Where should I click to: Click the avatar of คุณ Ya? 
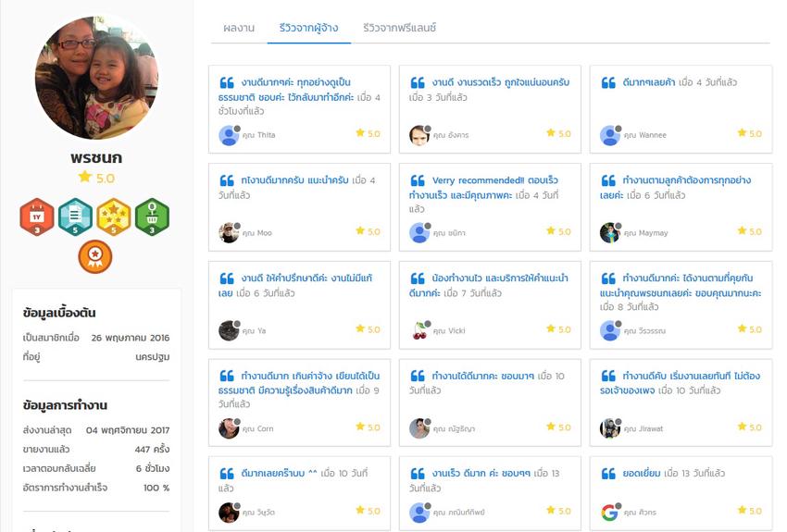pyautogui.click(x=229, y=331)
